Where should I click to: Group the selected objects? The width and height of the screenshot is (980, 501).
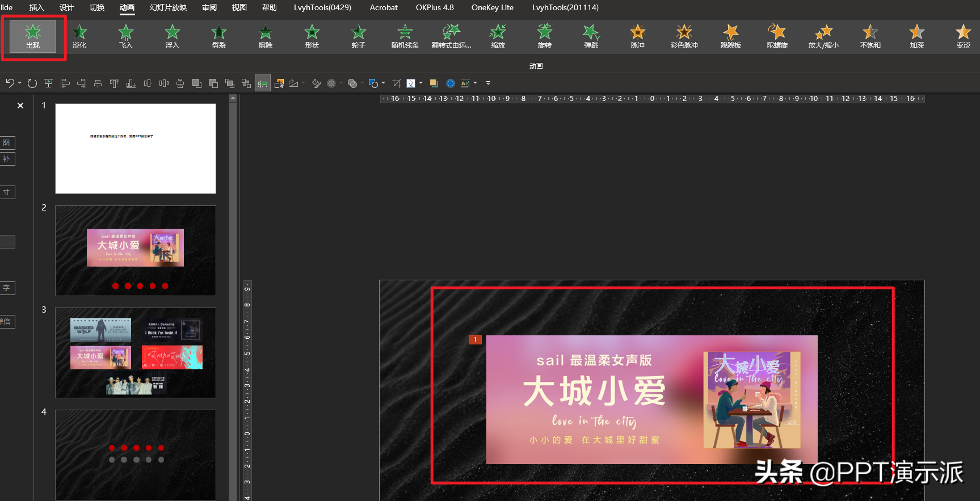point(246,83)
